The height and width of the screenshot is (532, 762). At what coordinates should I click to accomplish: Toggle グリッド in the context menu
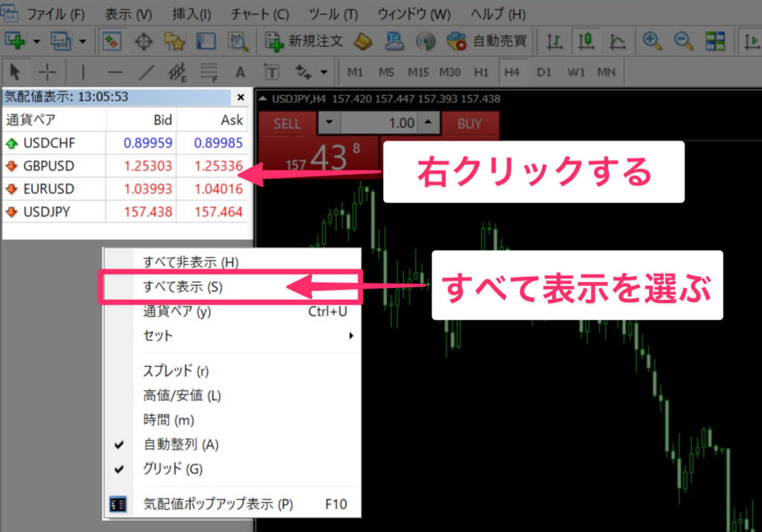(172, 469)
